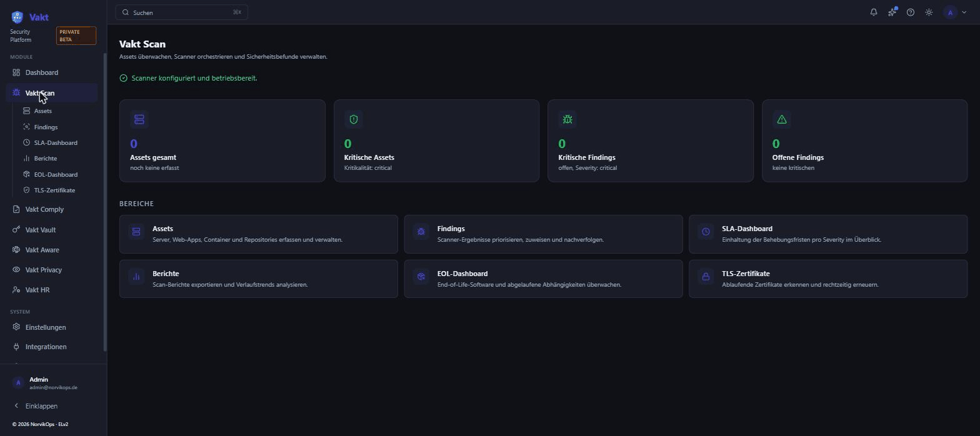Open the help question mark icon

coord(911,12)
